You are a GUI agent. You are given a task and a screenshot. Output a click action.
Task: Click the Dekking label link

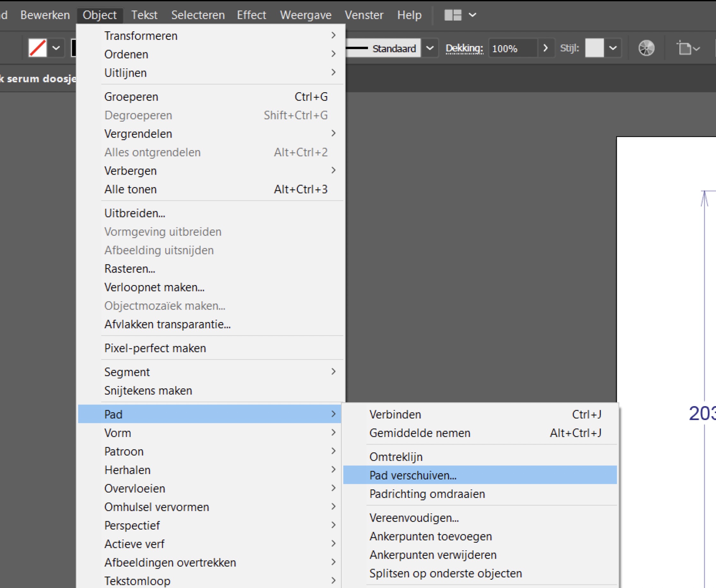pos(464,48)
